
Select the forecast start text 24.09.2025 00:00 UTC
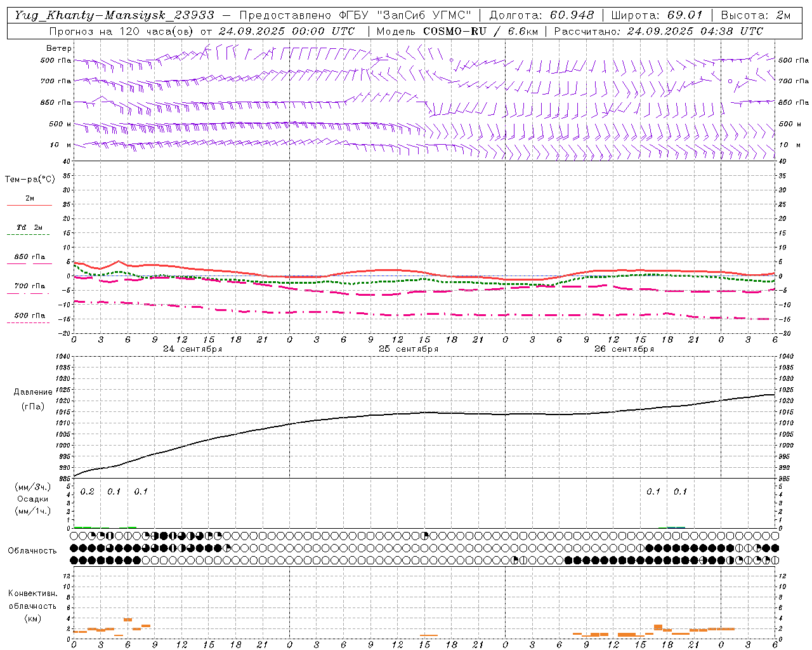287,31
